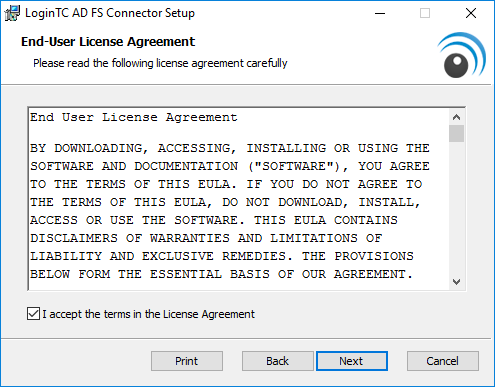Minimize the LoginTC Setup window

click(380, 13)
